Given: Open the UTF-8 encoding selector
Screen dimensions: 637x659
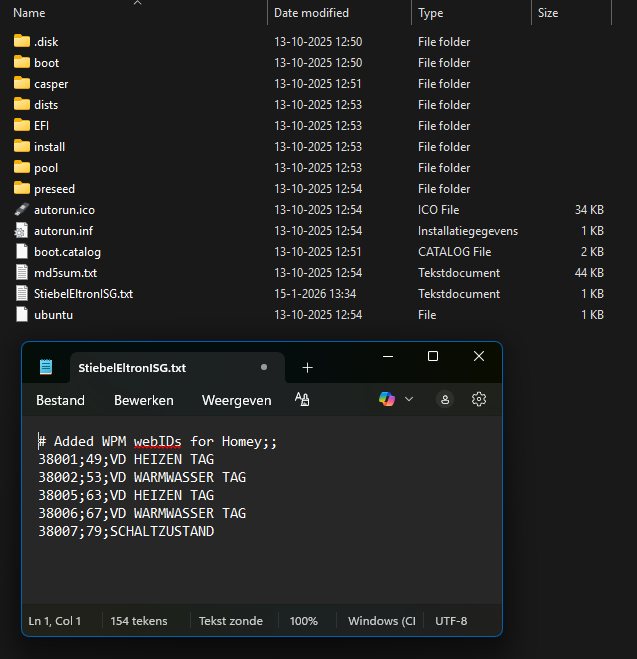Looking at the screenshot, I should (x=451, y=621).
